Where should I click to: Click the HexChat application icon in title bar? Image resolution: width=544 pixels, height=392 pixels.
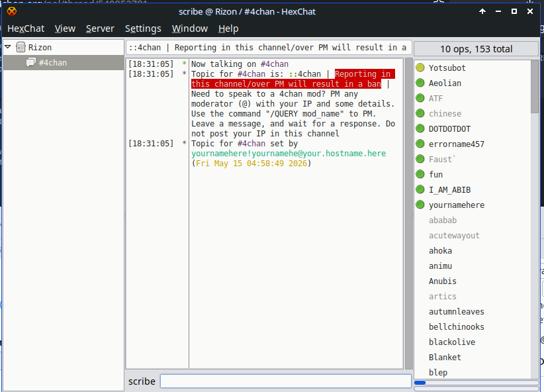[x=12, y=11]
